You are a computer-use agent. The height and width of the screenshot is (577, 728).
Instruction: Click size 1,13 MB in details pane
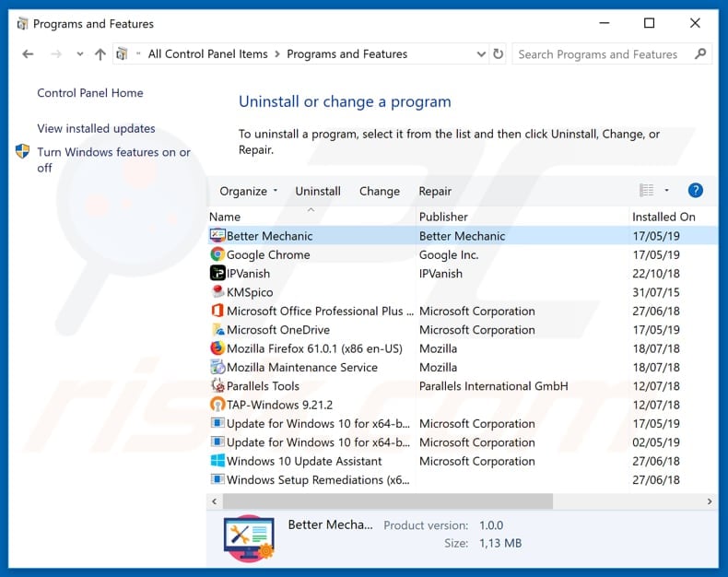pos(500,543)
